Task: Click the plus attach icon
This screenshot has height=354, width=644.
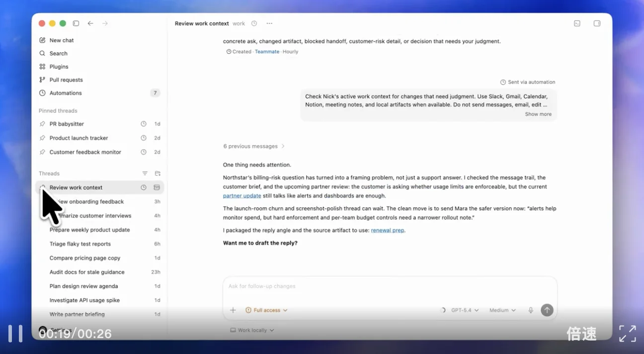Action: (x=233, y=310)
